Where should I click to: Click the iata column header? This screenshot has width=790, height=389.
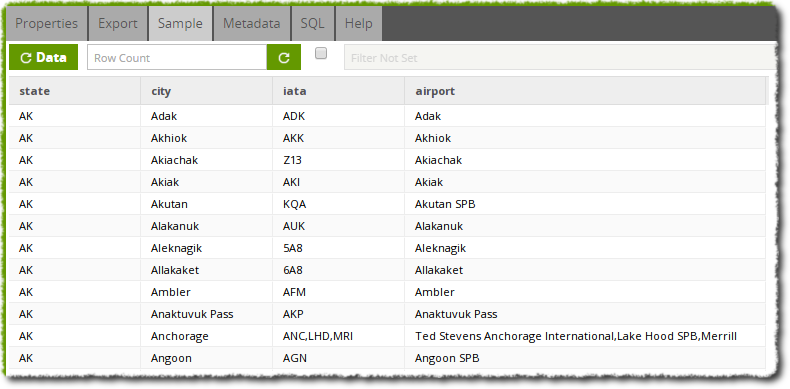339,91
